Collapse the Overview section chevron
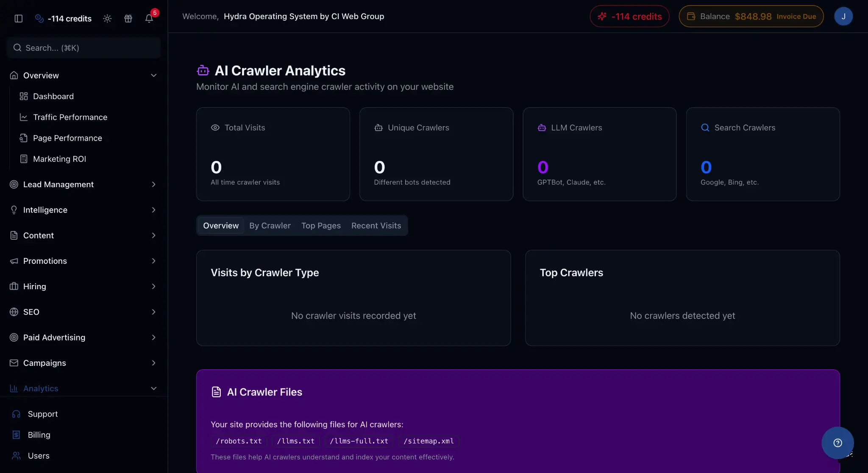The width and height of the screenshot is (868, 473). pyautogui.click(x=153, y=75)
